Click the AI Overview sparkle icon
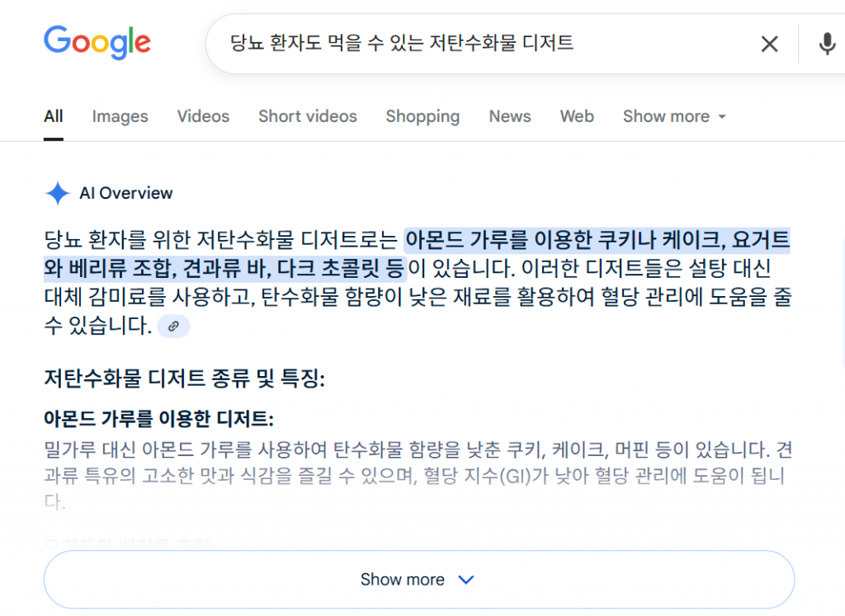The height and width of the screenshot is (616, 845). coord(58,194)
